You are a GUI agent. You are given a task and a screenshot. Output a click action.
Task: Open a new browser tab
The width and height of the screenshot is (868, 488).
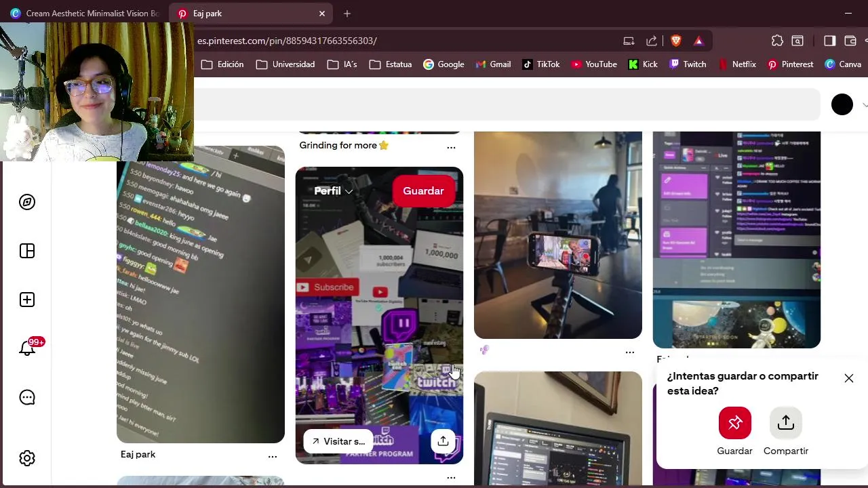pyautogui.click(x=347, y=14)
